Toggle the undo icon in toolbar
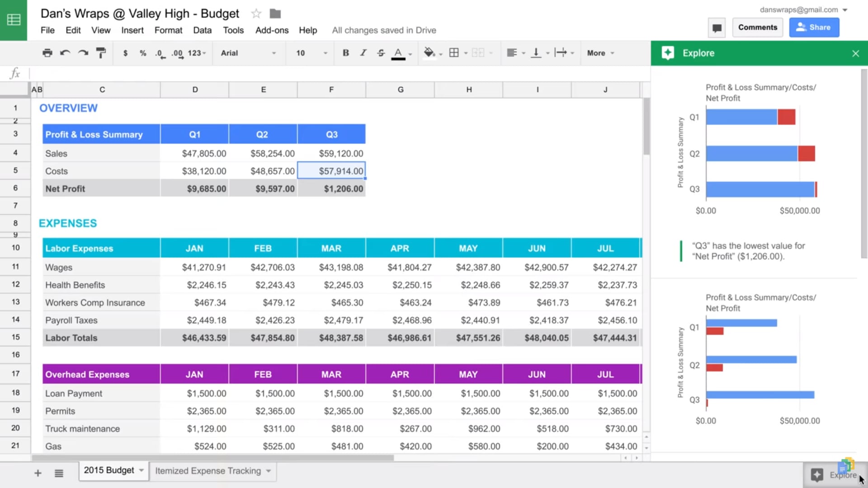The image size is (868, 488). pyautogui.click(x=66, y=53)
